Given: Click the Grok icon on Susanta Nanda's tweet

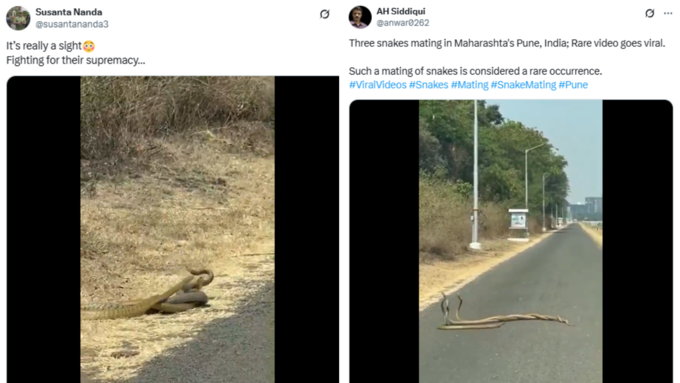Looking at the screenshot, I should (324, 14).
